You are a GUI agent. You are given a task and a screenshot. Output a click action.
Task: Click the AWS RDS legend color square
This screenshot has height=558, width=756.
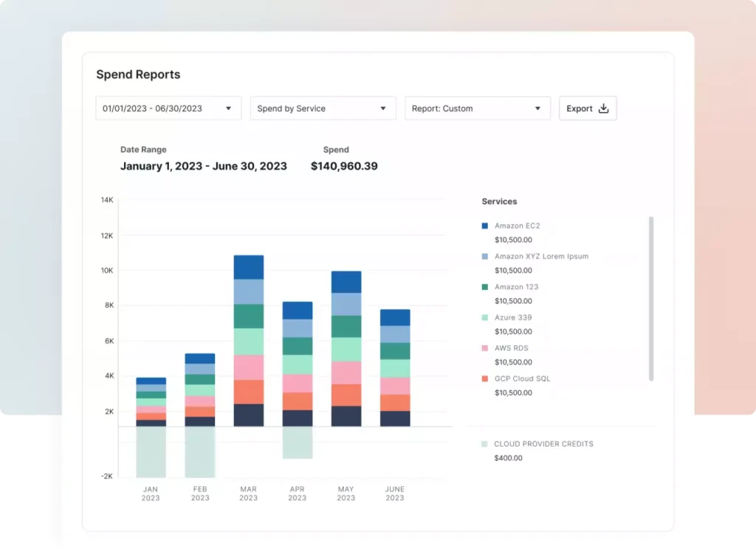(x=484, y=348)
